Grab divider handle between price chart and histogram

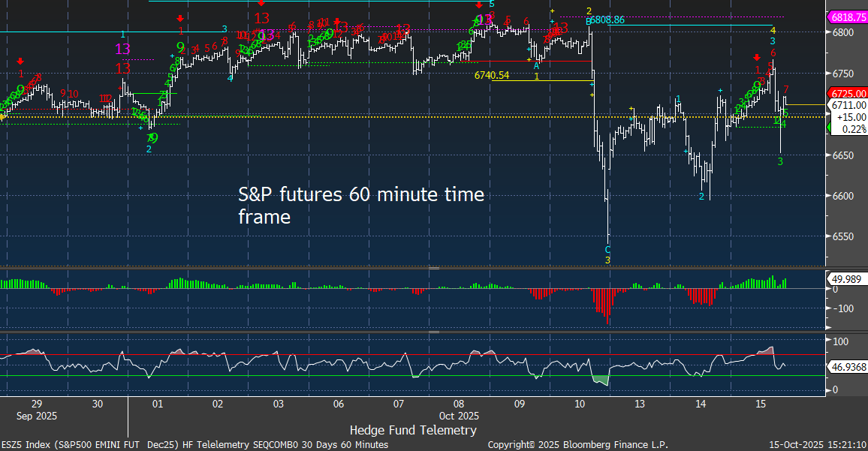[x=433, y=268]
